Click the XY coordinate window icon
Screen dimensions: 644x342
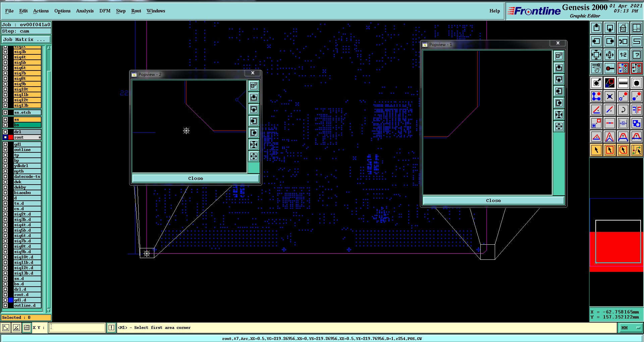pos(637,28)
